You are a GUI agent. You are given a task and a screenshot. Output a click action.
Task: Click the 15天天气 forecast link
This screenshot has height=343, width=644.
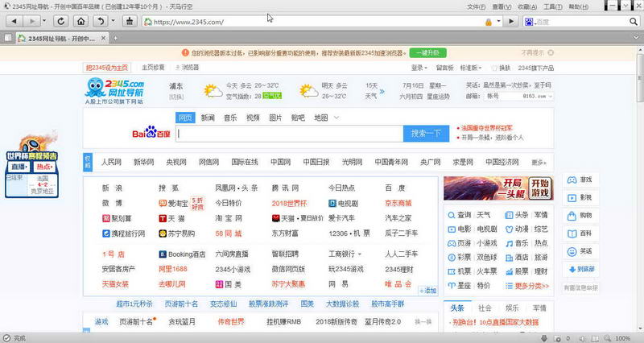pyautogui.click(x=375, y=91)
